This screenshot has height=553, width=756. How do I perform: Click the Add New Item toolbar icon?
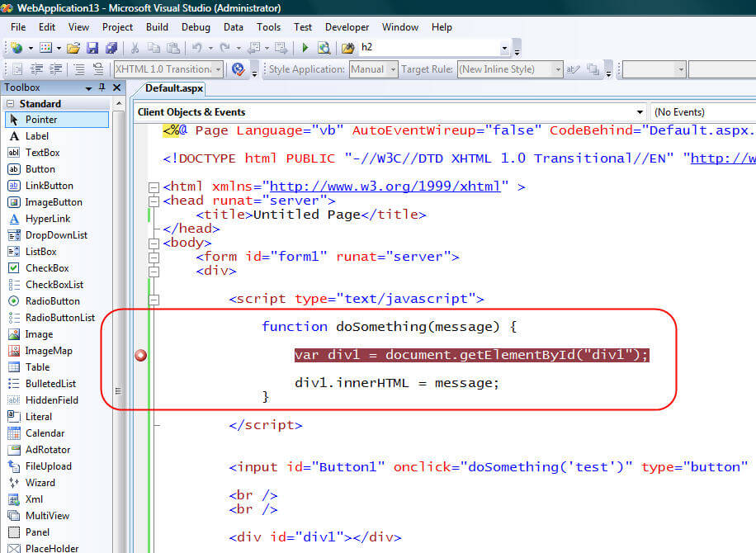point(45,48)
